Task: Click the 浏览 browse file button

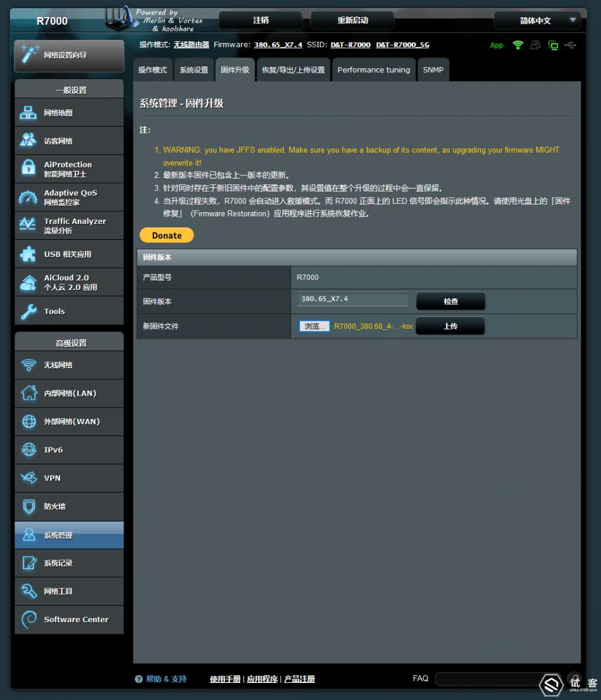Action: pos(314,327)
